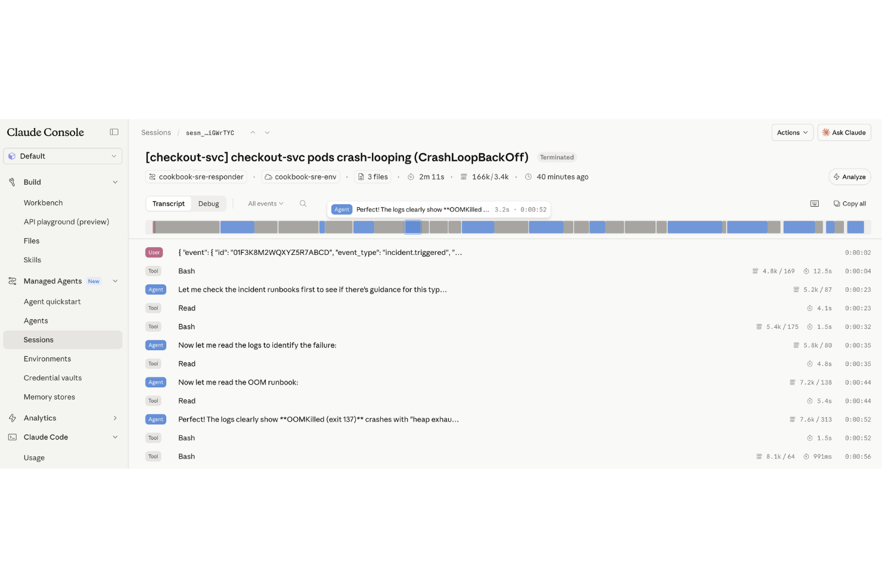Collapse the Managed Agents chevron
Image resolution: width=882 pixels, height=588 pixels.
(115, 281)
